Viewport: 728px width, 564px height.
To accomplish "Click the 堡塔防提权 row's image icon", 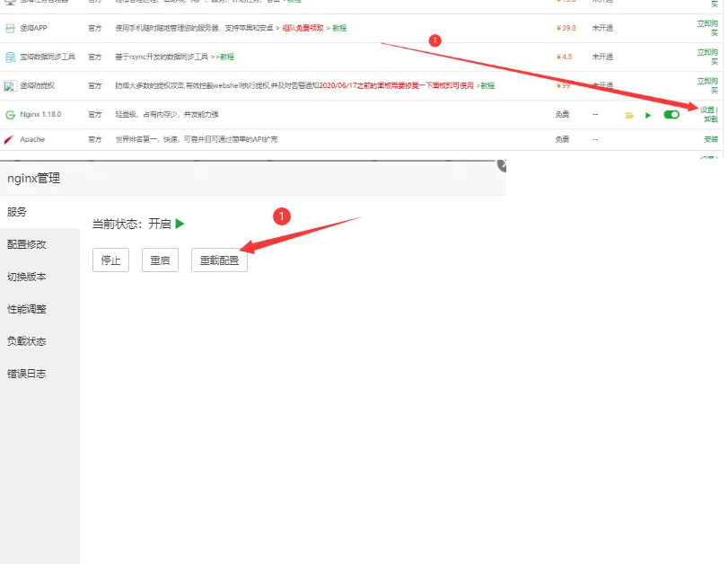I will (10, 86).
